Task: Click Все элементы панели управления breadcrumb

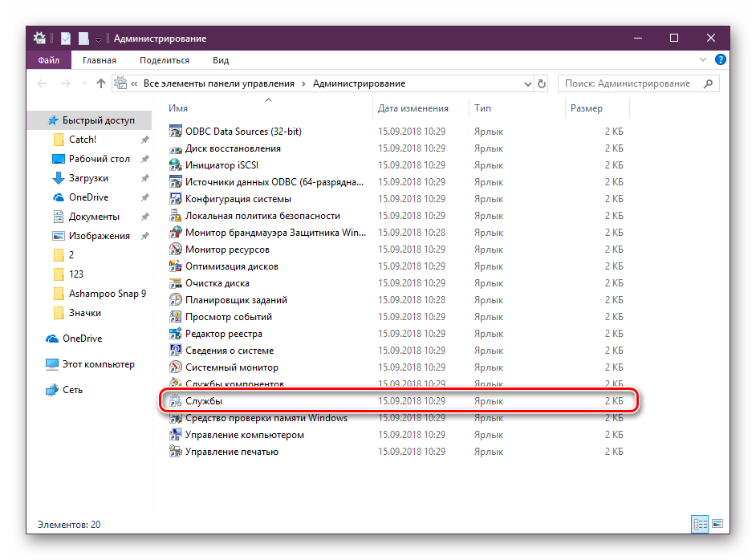Action: tap(219, 83)
